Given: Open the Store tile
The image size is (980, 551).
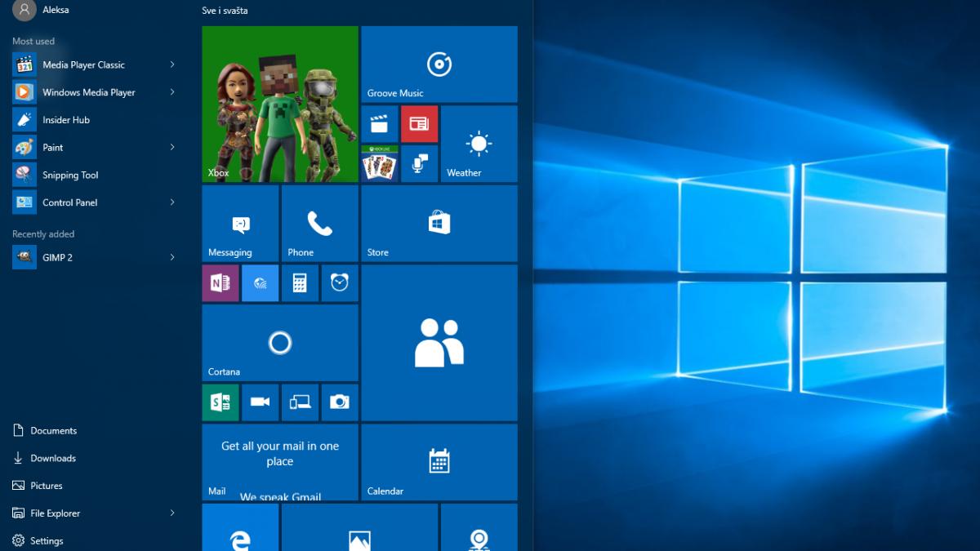Looking at the screenshot, I should pos(439,223).
